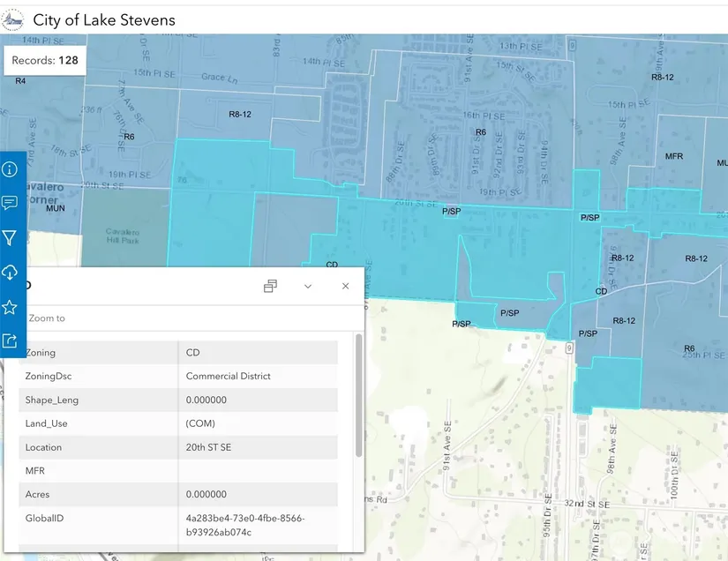
Task: Click the popup's vertical scrollbar
Action: (x=358, y=395)
